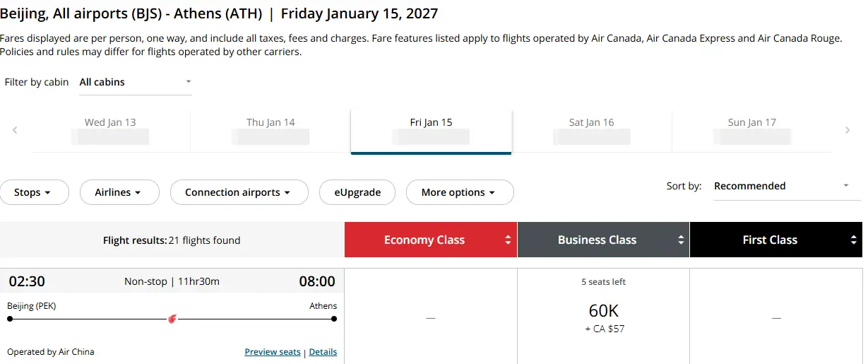868x364 pixels.
Task: Select the Wed Jan 13 date tab
Action: tap(110, 130)
